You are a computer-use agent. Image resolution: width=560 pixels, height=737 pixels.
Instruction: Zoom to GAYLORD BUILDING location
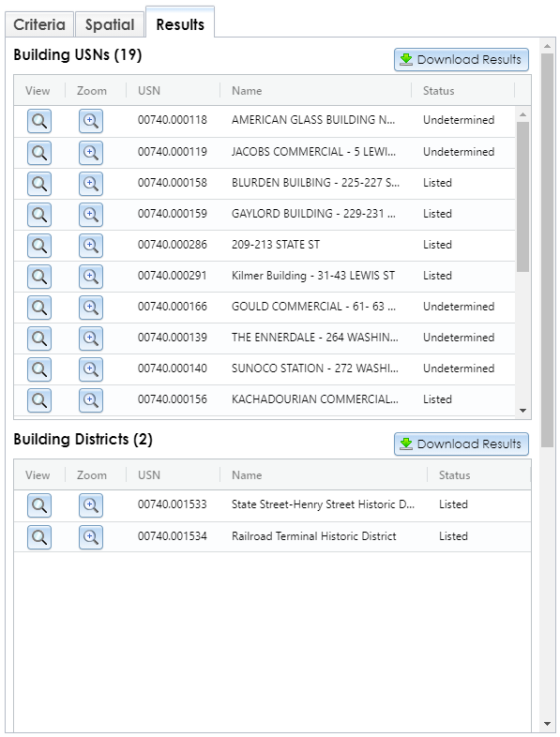tap(91, 215)
